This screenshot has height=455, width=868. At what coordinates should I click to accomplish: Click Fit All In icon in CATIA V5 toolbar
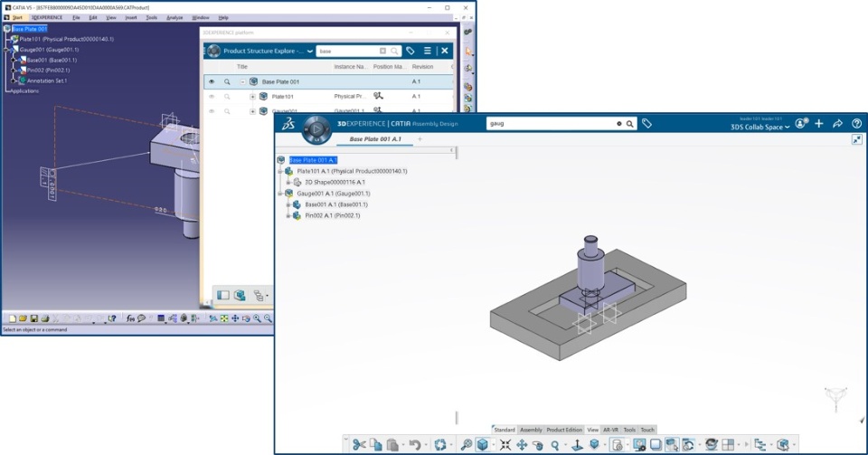[x=224, y=318]
